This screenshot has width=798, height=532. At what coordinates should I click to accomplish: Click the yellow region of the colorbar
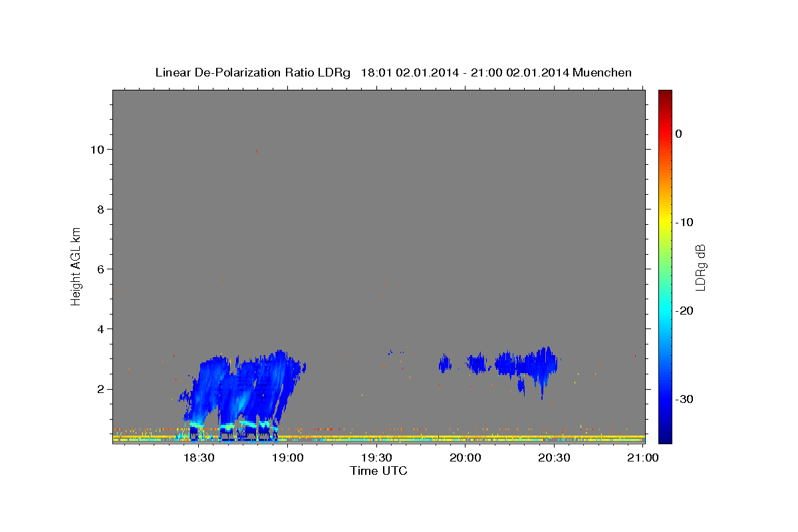pos(664,221)
